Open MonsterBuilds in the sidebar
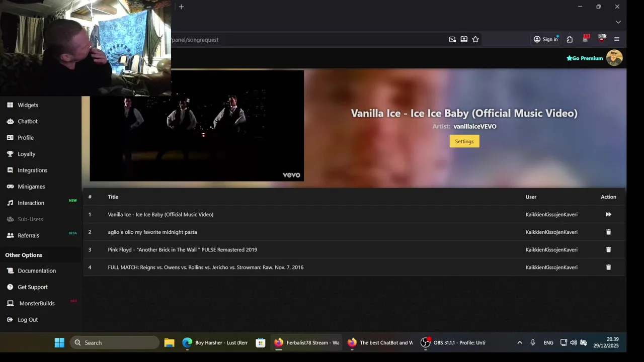 pos(37,303)
